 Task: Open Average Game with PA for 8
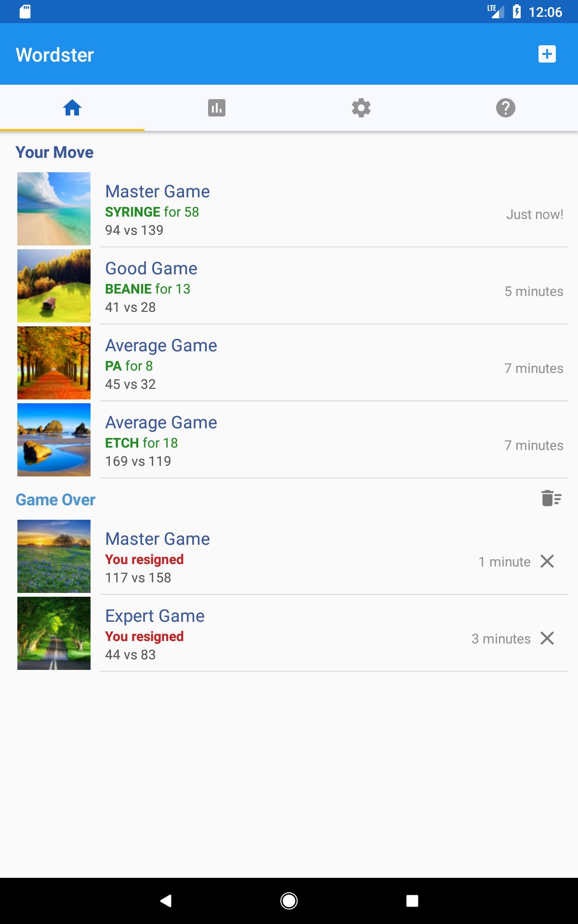[289, 363]
